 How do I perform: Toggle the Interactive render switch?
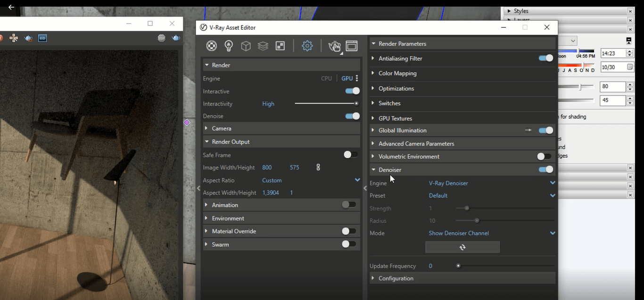tap(352, 91)
